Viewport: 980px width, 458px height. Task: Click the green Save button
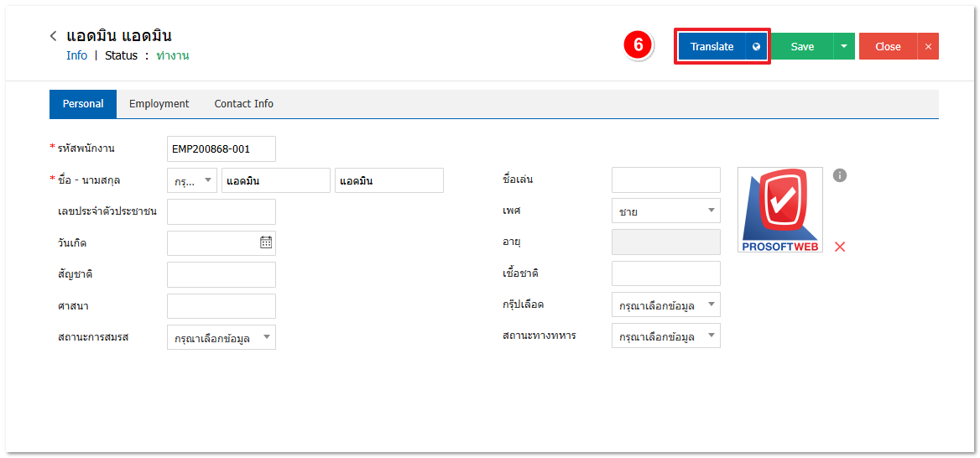[801, 47]
